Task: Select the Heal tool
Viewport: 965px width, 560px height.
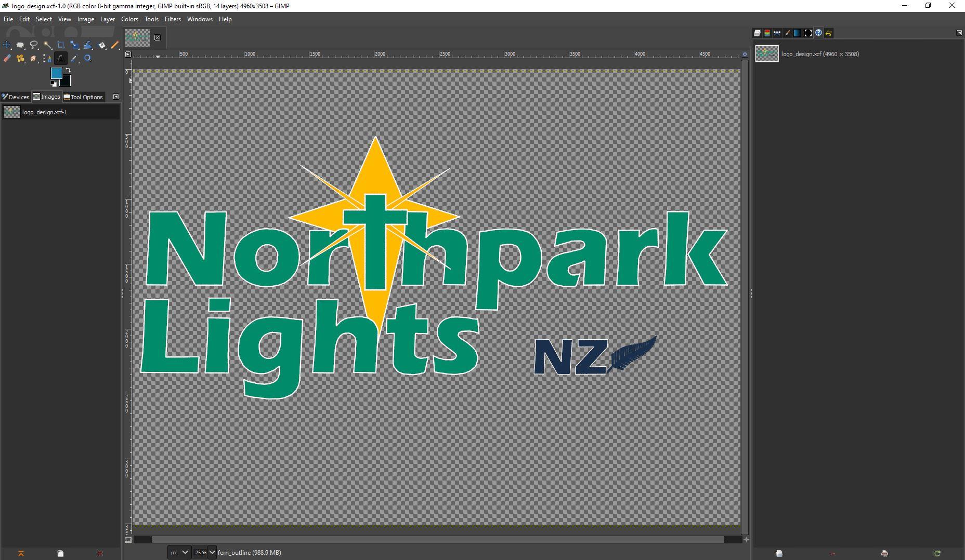Action: [x=20, y=59]
